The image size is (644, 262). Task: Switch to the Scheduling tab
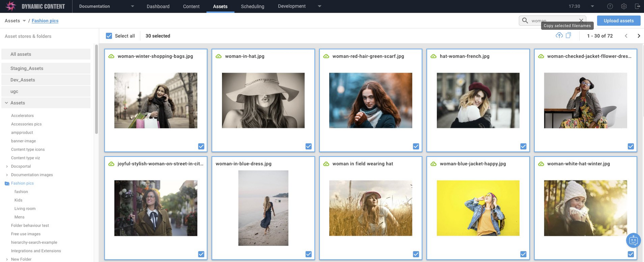[252, 7]
